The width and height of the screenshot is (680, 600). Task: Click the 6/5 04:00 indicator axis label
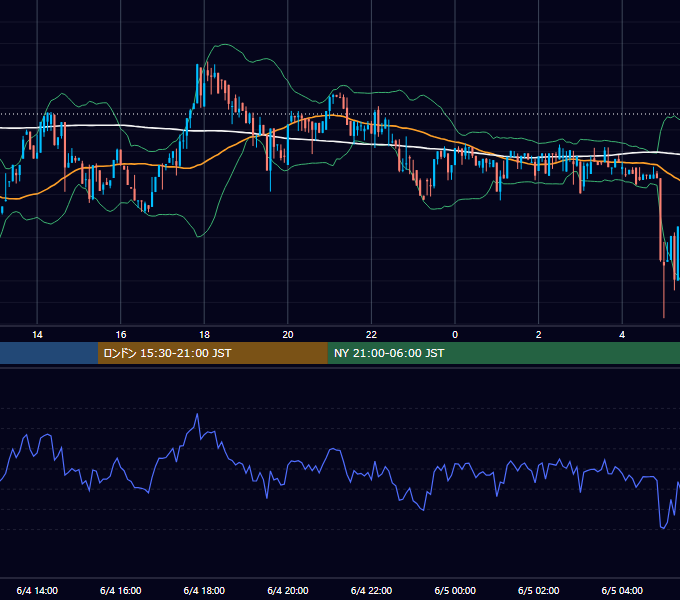[x=622, y=590]
